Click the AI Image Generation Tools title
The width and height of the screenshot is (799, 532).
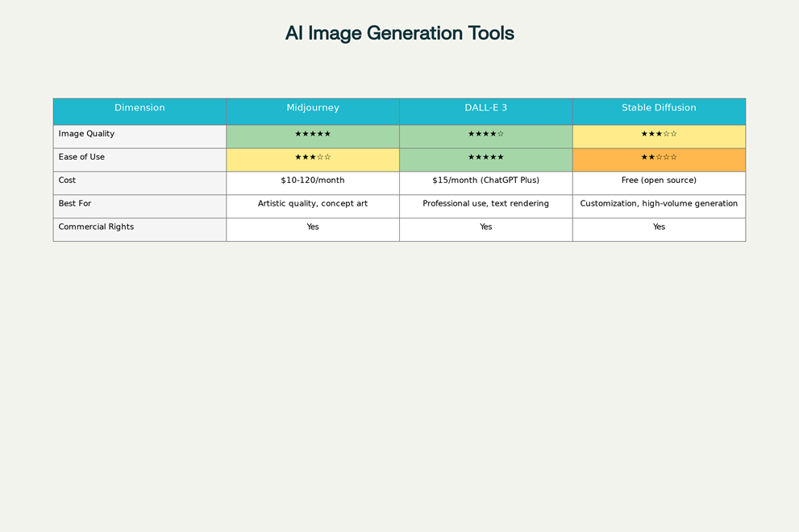tap(399, 33)
